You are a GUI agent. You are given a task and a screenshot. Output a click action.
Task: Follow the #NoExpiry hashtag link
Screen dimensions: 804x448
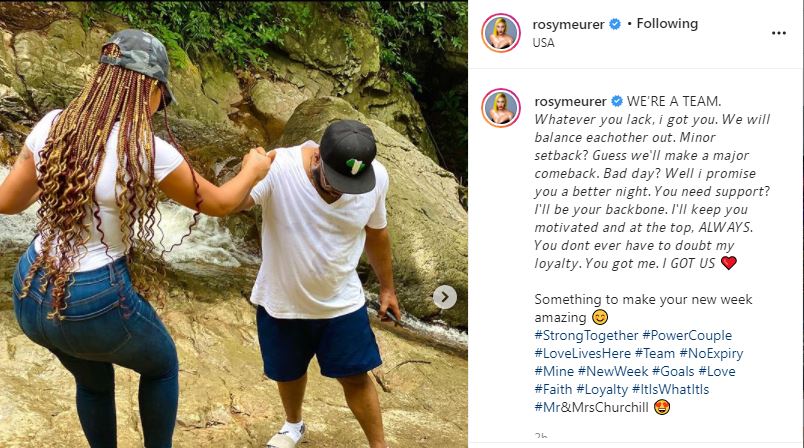click(711, 353)
